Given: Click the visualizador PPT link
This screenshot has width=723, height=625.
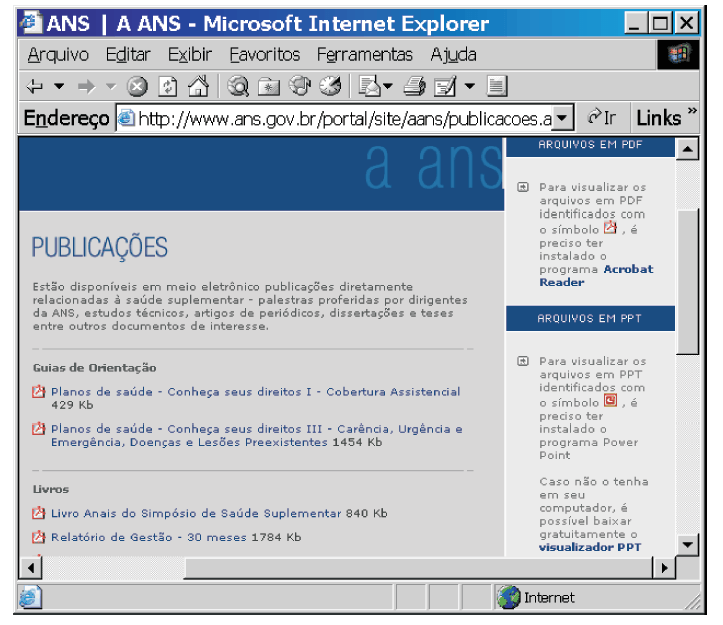Looking at the screenshot, I should tap(590, 547).
